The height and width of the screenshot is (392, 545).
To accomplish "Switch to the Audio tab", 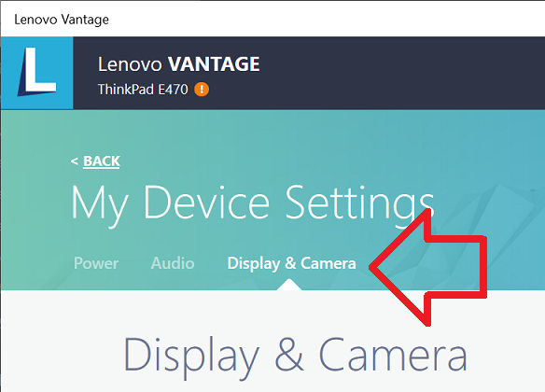I will tap(173, 263).
